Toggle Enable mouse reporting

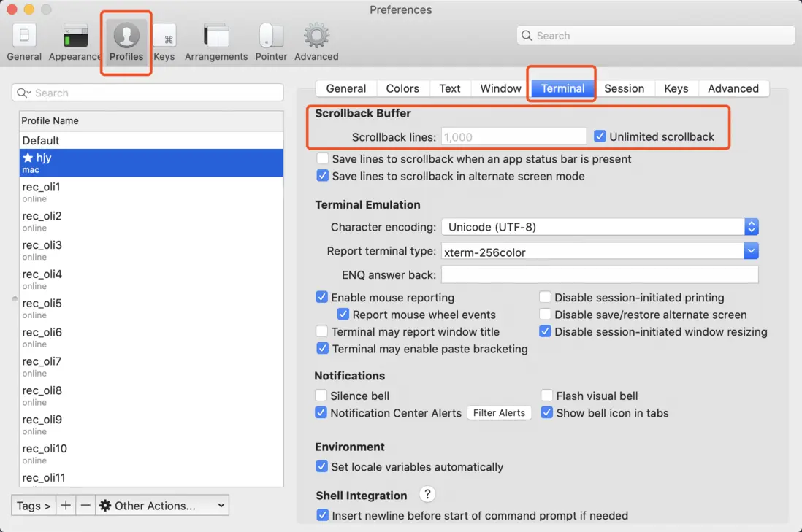(321, 297)
